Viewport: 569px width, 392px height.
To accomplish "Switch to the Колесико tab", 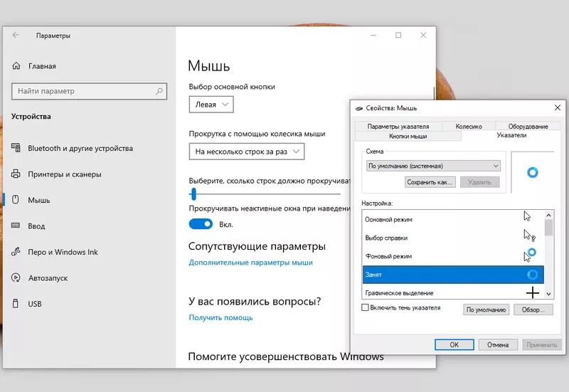I will [469, 127].
